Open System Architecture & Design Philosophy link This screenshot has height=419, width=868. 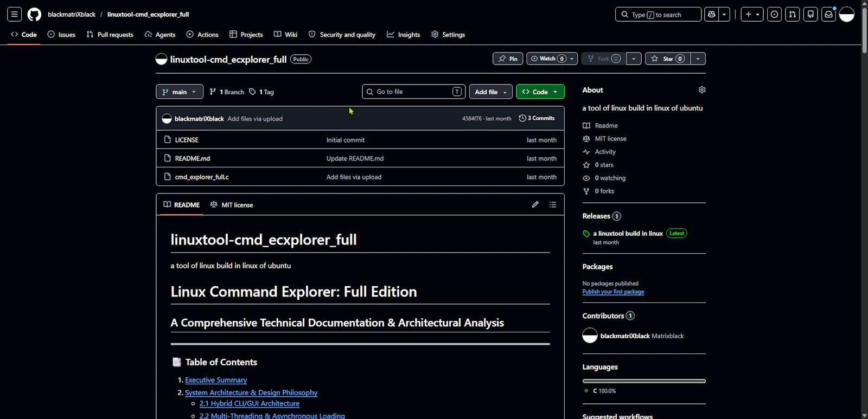251,392
